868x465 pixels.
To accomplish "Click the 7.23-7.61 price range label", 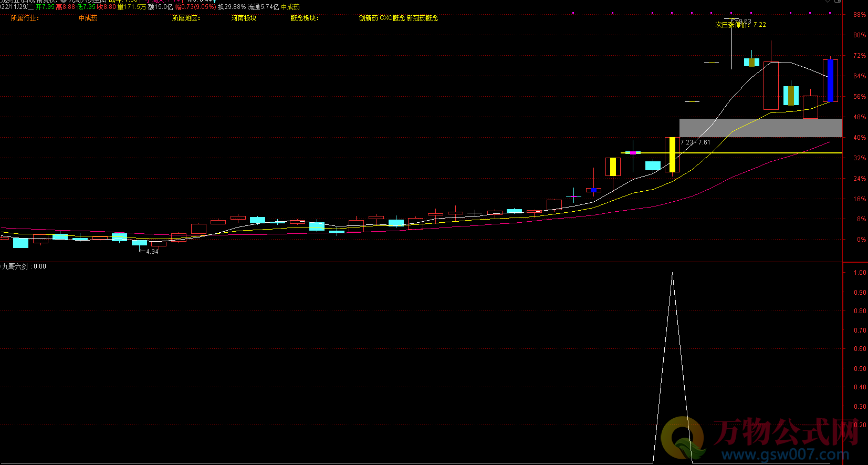I will [695, 142].
